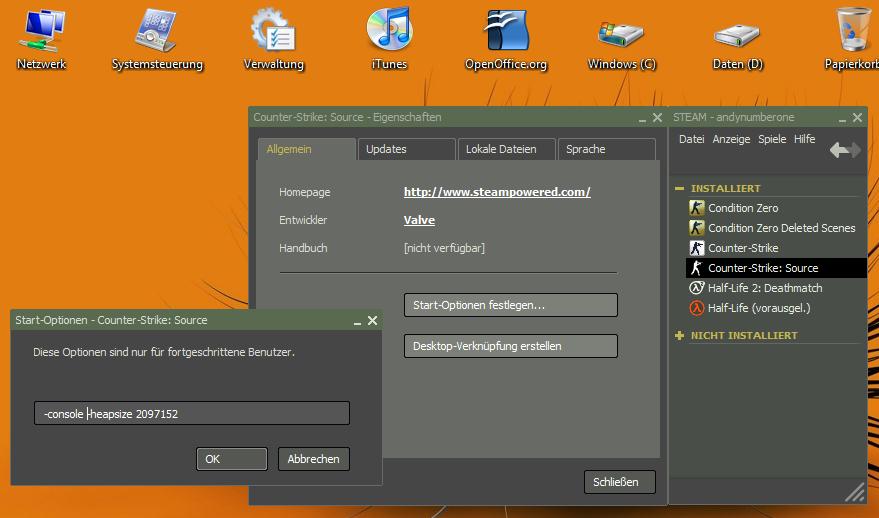879x518 pixels.
Task: Collapse the INSTALLIERT games section
Action: [679, 188]
